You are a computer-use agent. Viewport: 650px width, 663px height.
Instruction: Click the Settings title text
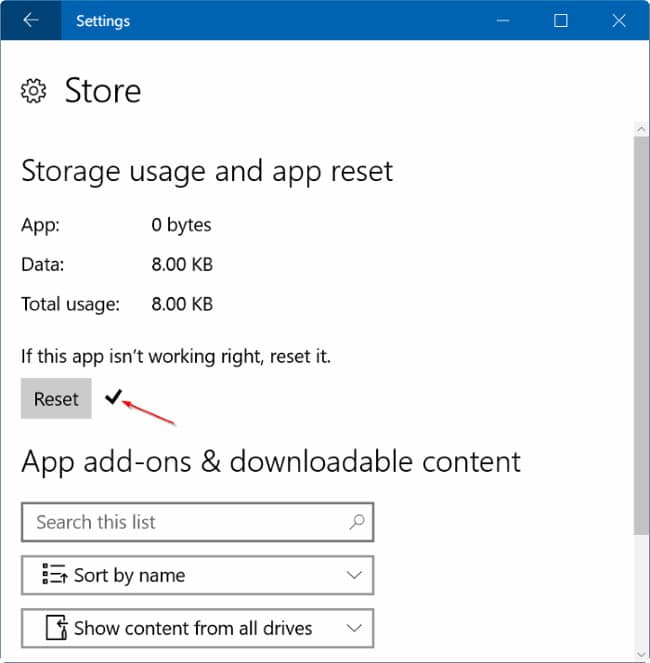tap(103, 21)
